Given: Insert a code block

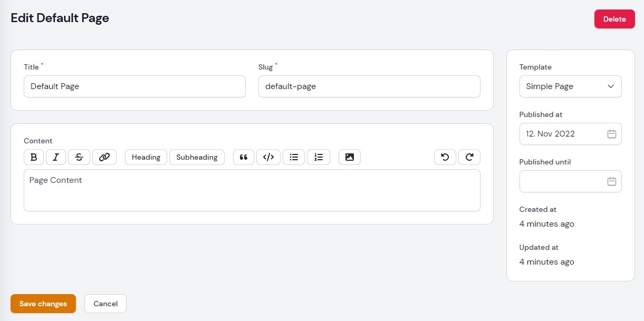Looking at the screenshot, I should 268,157.
